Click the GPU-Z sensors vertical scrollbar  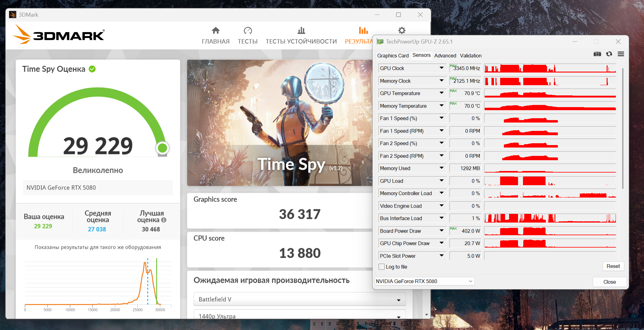tap(622, 128)
